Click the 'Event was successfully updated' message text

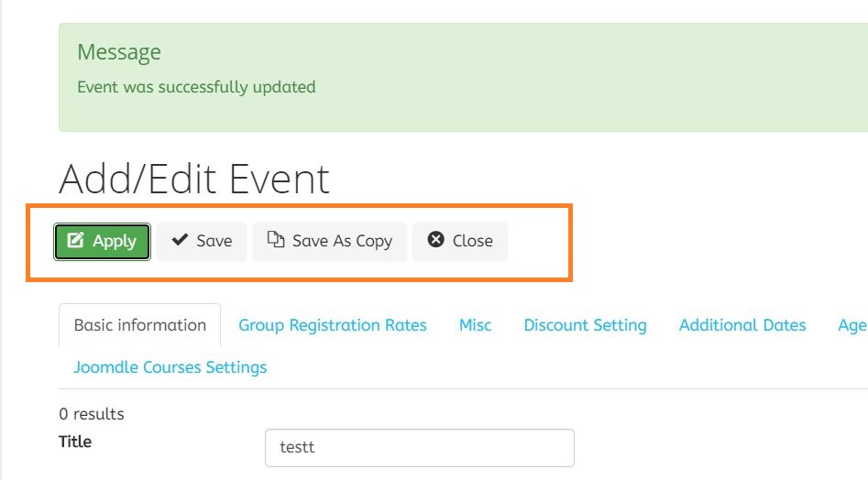196,87
